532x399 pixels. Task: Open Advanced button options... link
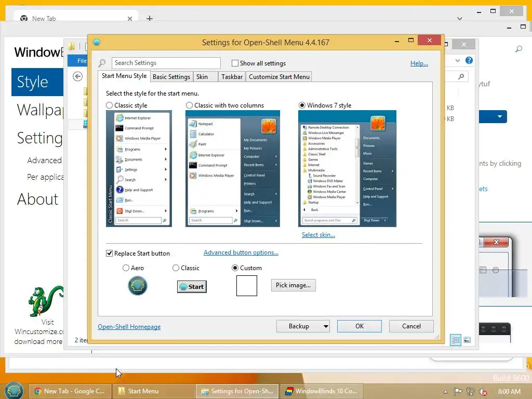[241, 252]
